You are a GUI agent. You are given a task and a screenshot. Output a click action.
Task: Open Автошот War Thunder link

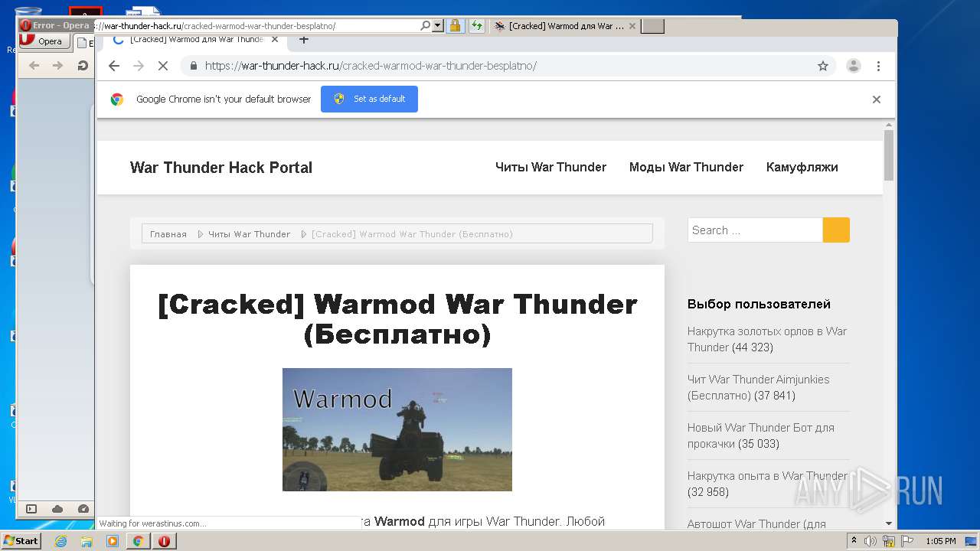coord(756,524)
